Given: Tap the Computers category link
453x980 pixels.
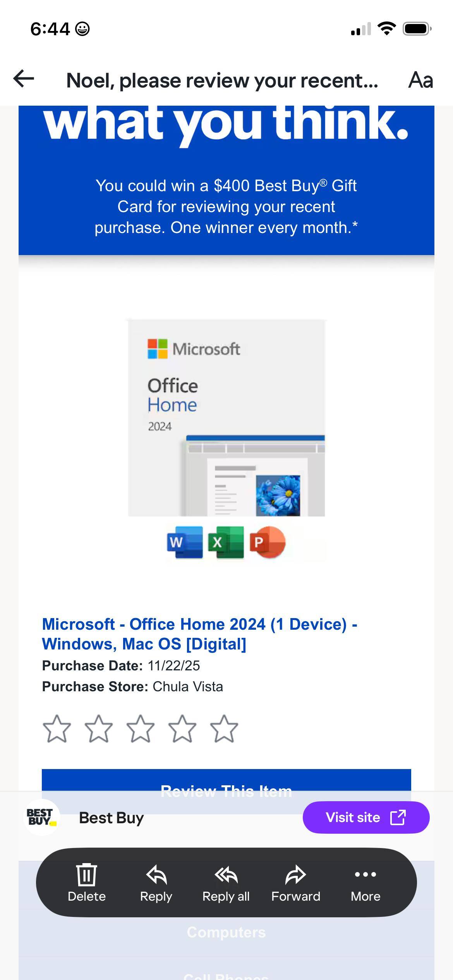Looking at the screenshot, I should tap(226, 932).
